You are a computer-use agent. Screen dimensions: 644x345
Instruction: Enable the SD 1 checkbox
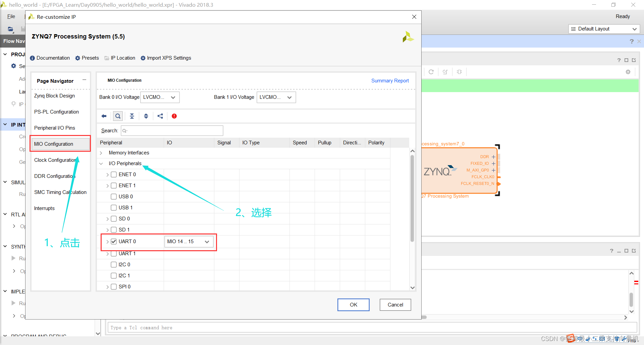pyautogui.click(x=114, y=230)
